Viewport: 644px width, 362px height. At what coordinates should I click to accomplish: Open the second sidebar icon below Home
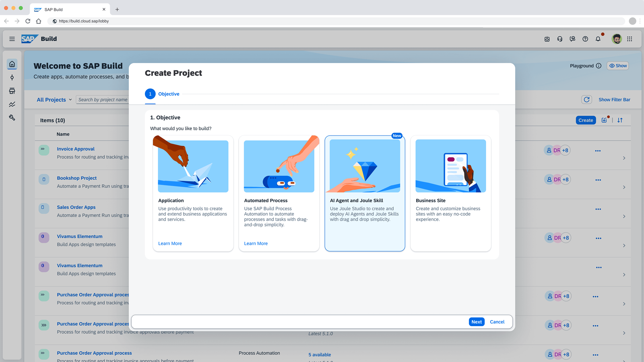(12, 78)
